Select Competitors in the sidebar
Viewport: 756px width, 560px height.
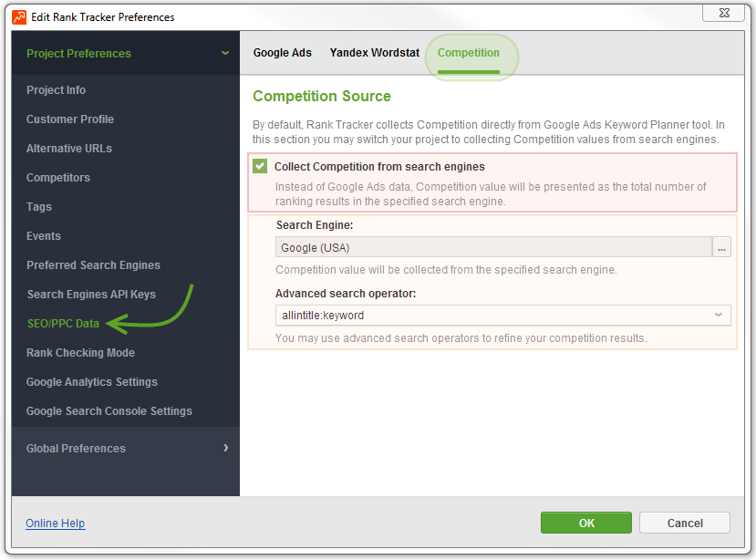pyautogui.click(x=57, y=178)
